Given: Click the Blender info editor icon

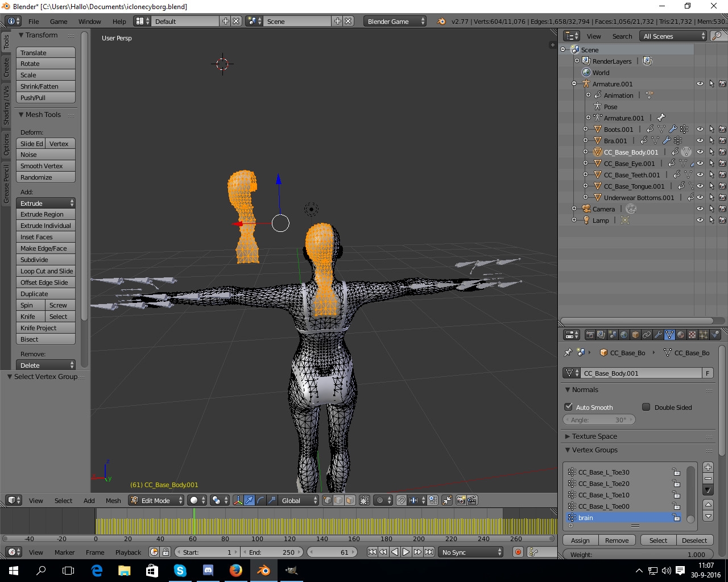Looking at the screenshot, I should point(13,21).
